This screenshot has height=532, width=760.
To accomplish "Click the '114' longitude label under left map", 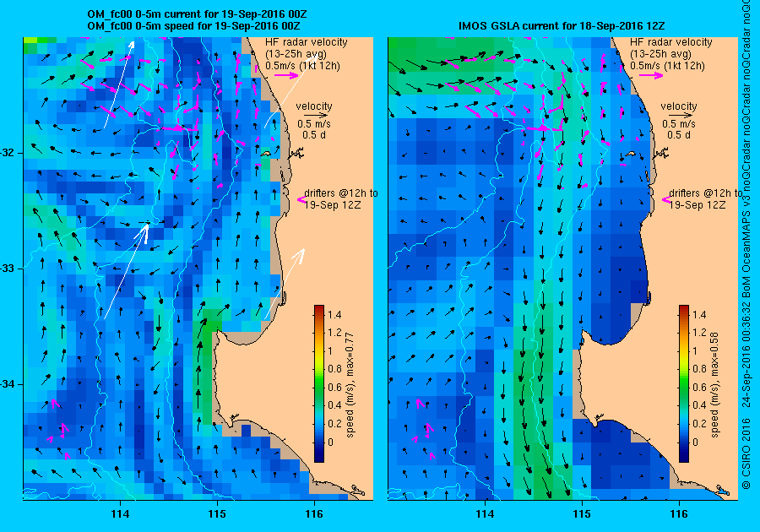I will (120, 514).
